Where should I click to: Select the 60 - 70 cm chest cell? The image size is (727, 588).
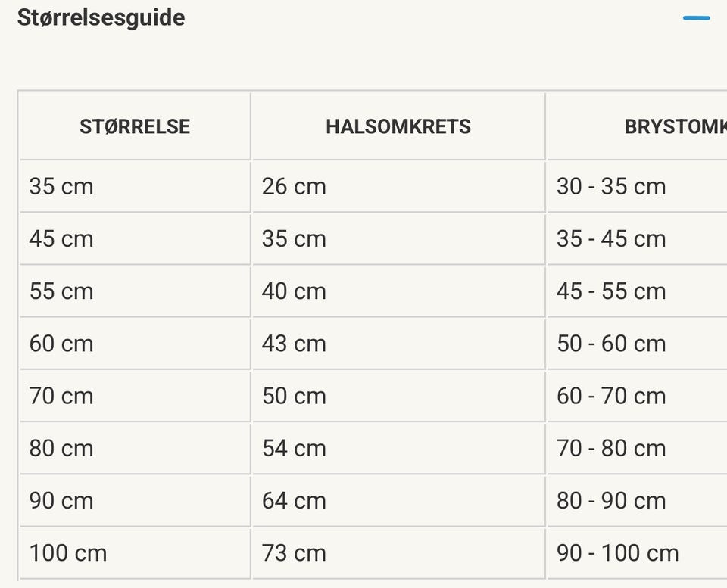pos(611,396)
